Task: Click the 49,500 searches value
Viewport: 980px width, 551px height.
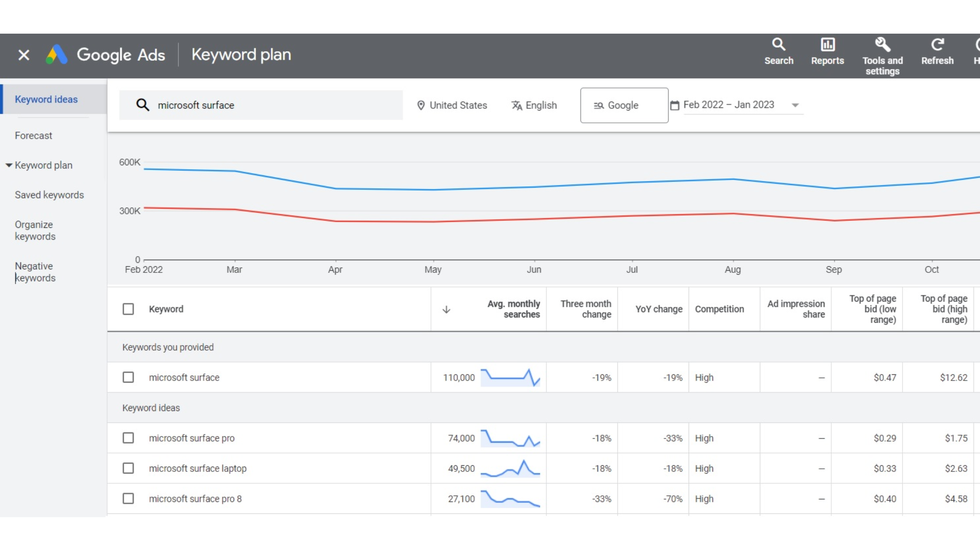Action: coord(461,468)
